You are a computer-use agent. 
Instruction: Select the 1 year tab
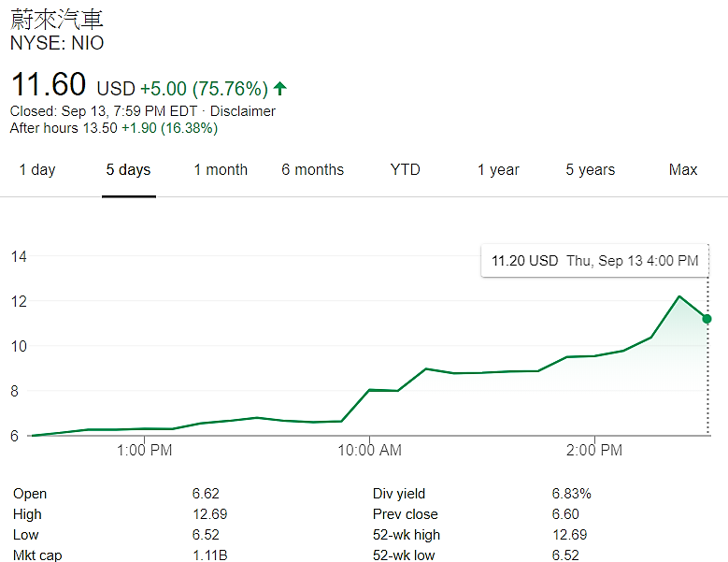(x=498, y=170)
